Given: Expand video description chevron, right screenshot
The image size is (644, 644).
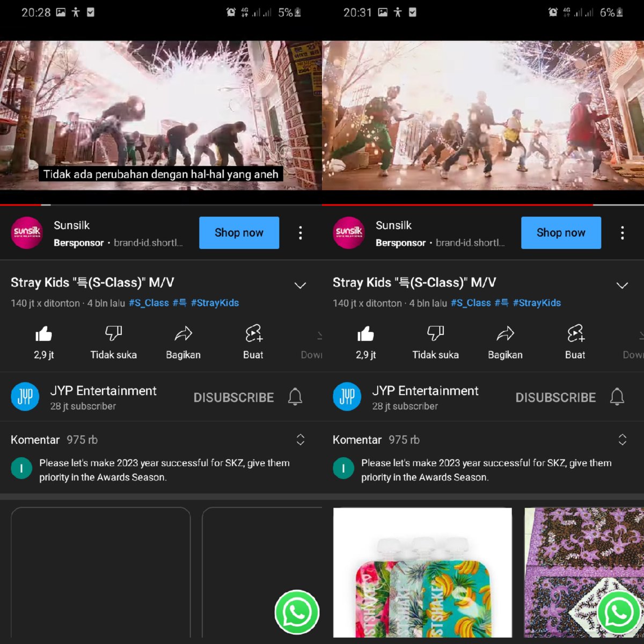Looking at the screenshot, I should point(622,286).
